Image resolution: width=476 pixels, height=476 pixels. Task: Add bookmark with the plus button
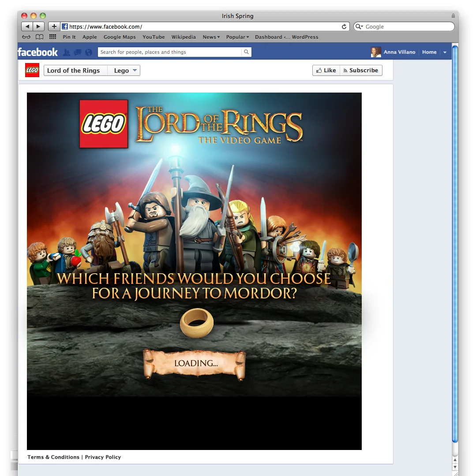[x=54, y=26]
